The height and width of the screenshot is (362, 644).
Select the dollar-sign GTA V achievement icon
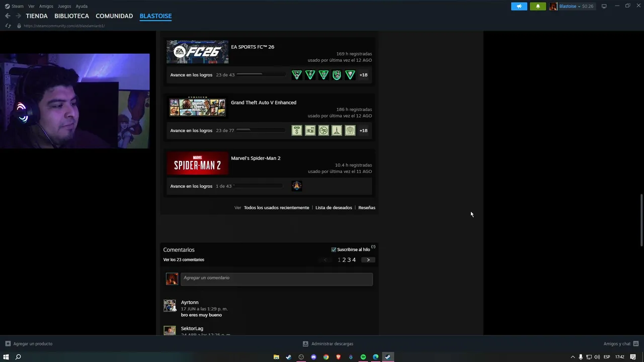(x=297, y=131)
